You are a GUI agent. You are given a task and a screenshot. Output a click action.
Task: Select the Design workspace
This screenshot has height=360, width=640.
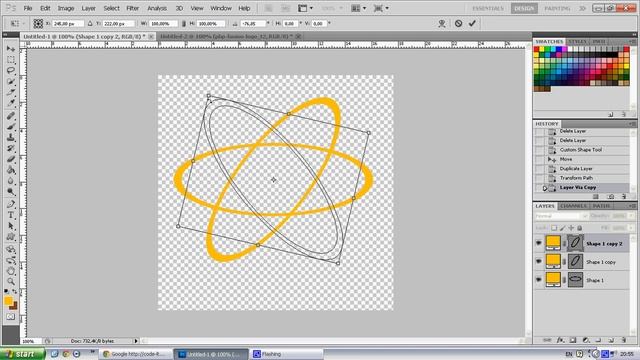point(524,9)
